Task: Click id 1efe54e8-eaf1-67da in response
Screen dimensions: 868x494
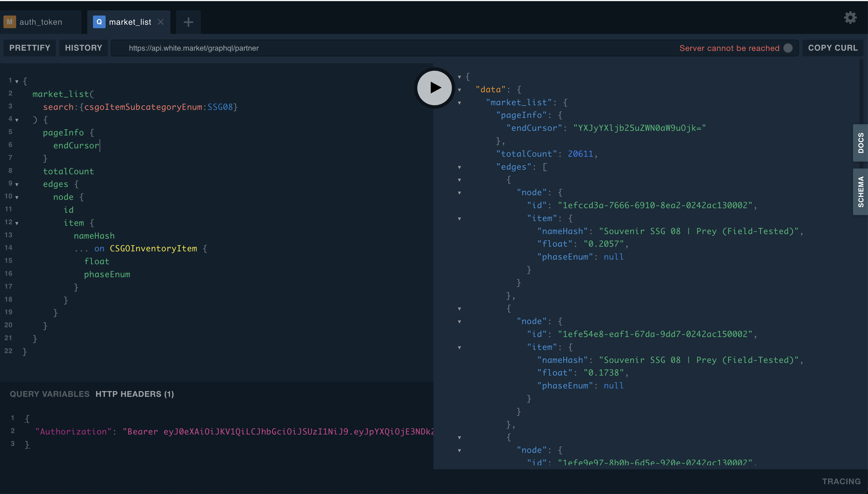Action: [x=655, y=334]
